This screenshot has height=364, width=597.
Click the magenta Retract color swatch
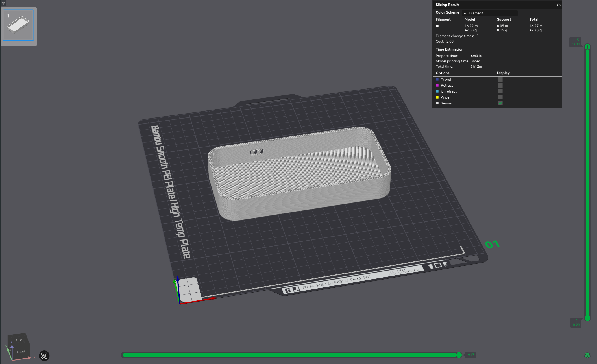pos(437,86)
